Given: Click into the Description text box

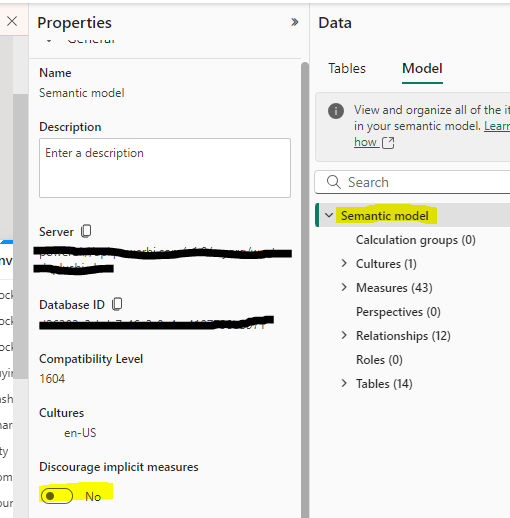Looking at the screenshot, I should (x=165, y=168).
